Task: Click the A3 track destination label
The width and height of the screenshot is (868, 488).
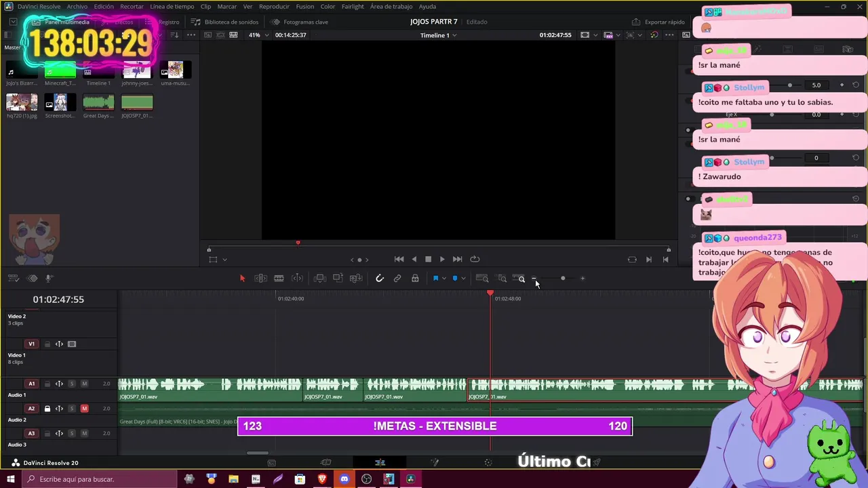Action: point(31,434)
